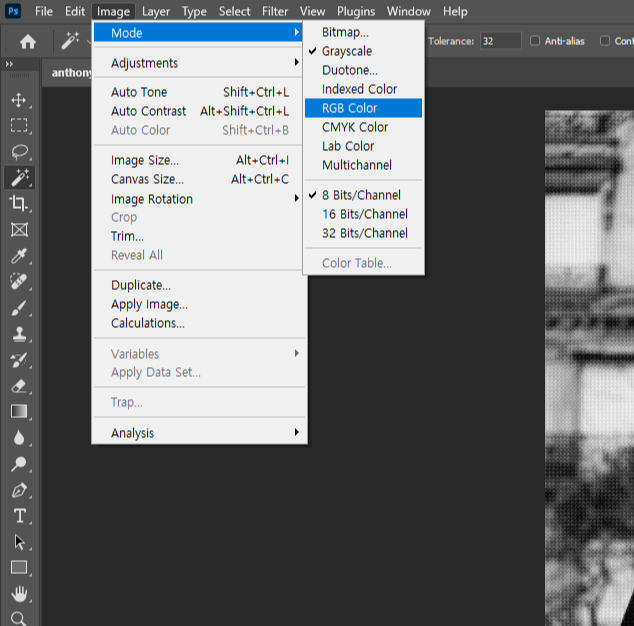Expand the Adjustments submenu

pyautogui.click(x=198, y=63)
